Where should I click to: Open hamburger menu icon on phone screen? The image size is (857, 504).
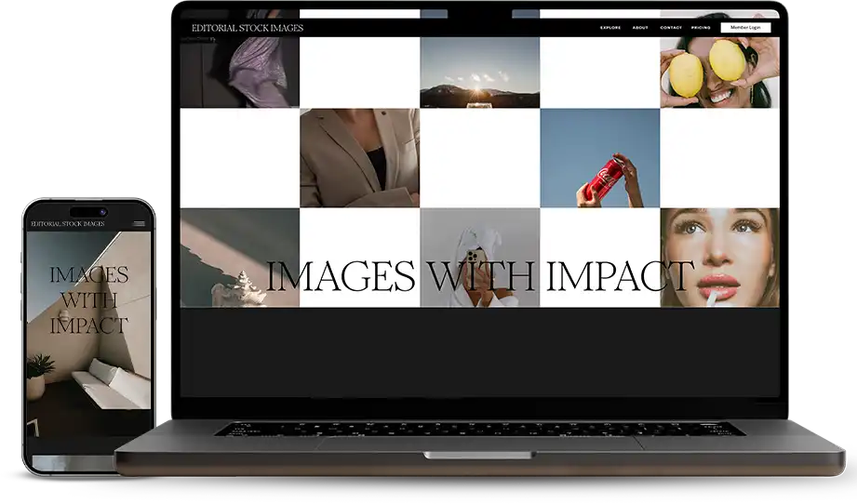(140, 223)
